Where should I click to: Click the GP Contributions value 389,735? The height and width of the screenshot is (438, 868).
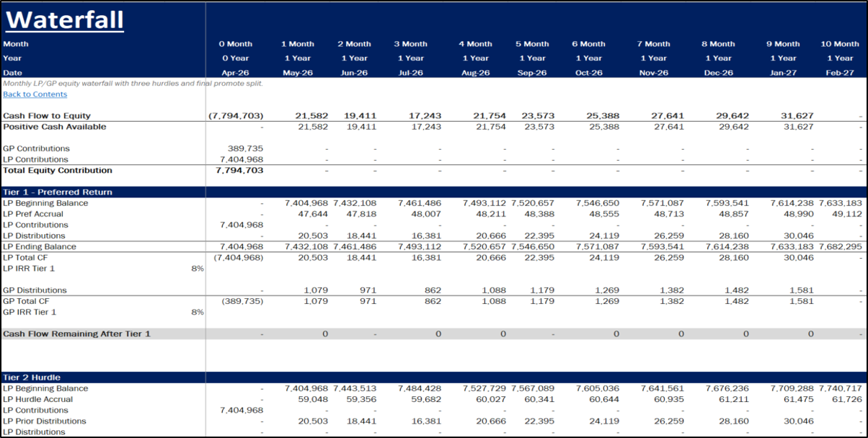point(245,148)
